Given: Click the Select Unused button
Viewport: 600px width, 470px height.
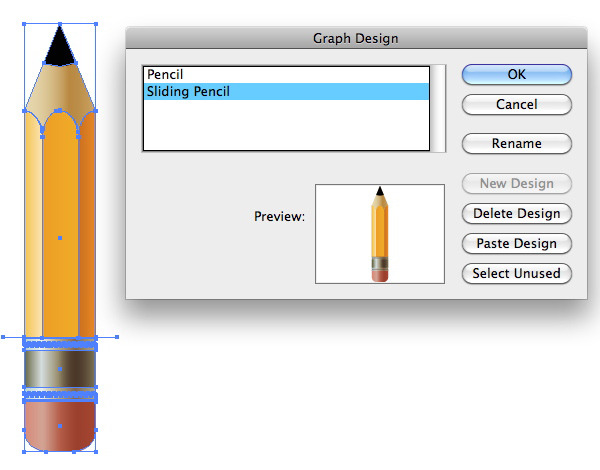Looking at the screenshot, I should [517, 273].
